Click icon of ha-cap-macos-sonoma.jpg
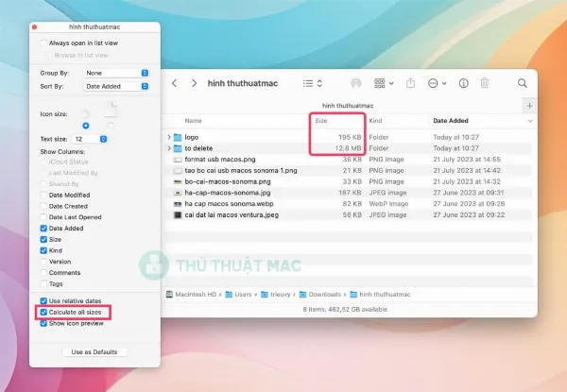Image resolution: width=567 pixels, height=392 pixels. 178,193
